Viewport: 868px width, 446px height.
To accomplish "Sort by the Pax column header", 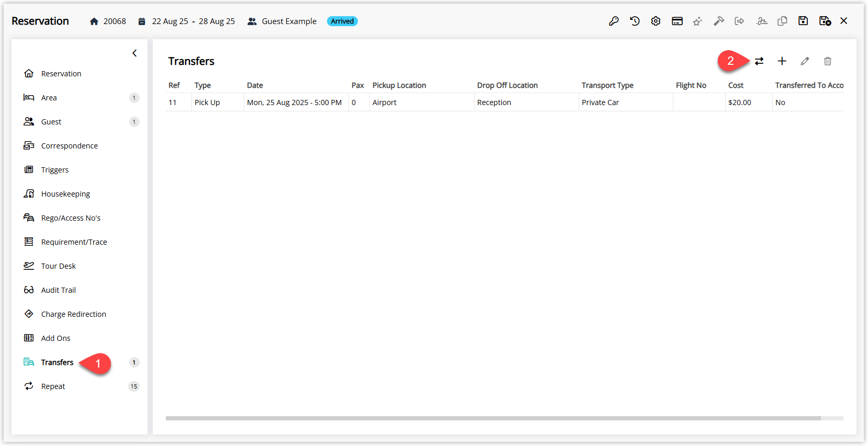I will click(358, 85).
